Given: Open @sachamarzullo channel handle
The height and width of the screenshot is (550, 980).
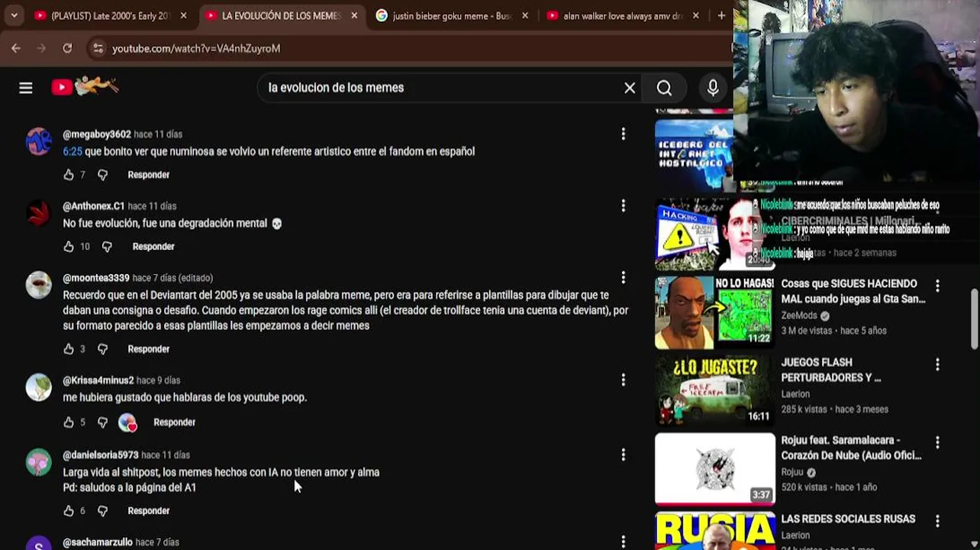Looking at the screenshot, I should pos(98,542).
